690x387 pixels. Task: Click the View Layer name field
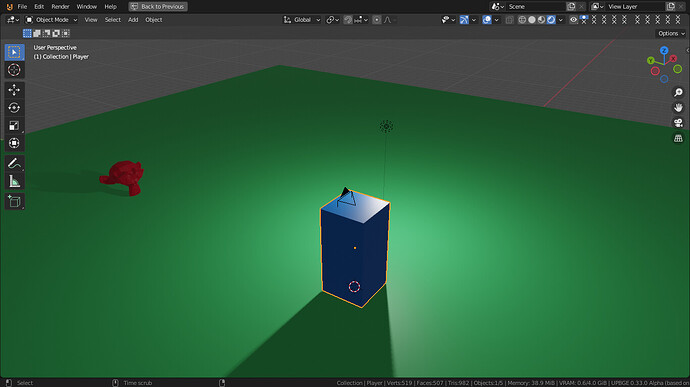[635, 7]
